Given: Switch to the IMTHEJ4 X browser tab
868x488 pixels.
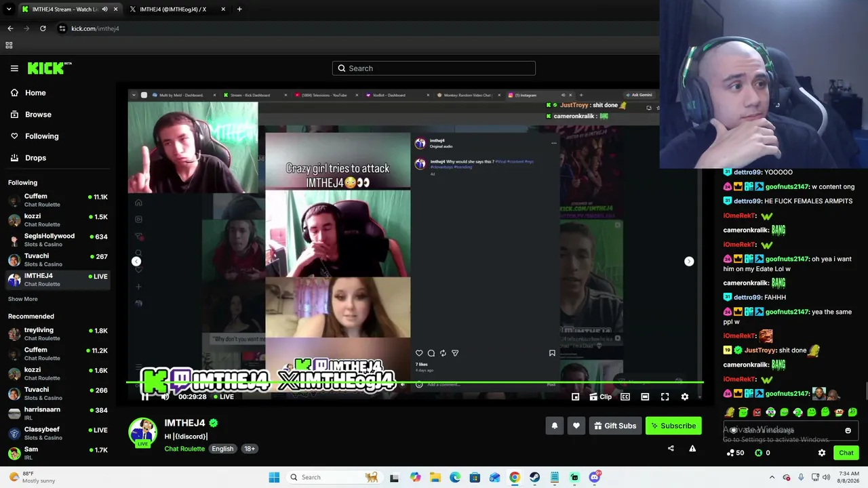Looking at the screenshot, I should [x=176, y=9].
